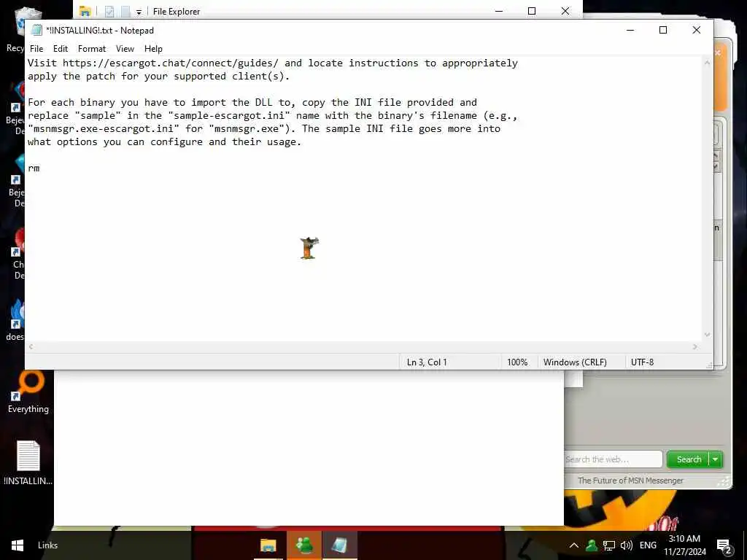The image size is (747, 560).
Task: Open the Edit menu in Notepad
Action: 61,49
